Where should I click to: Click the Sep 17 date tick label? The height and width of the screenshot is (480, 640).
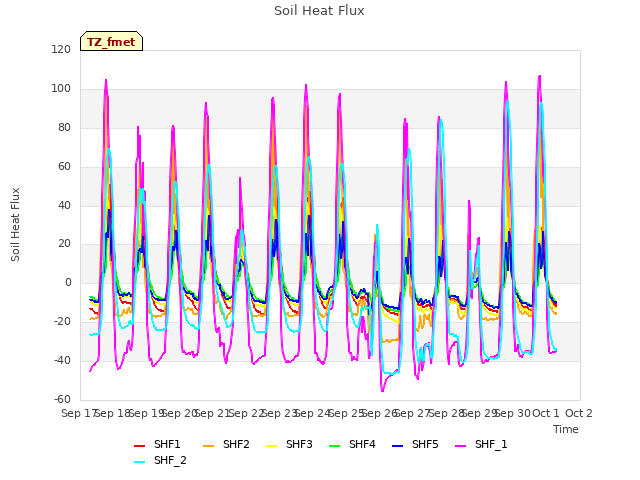pos(78,413)
